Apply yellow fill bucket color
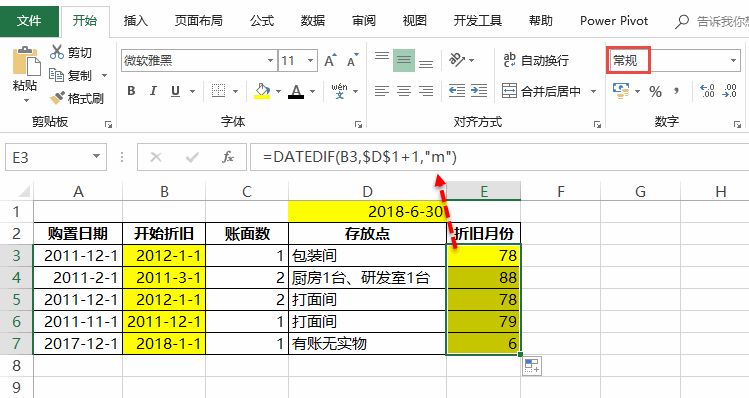This screenshot has width=749, height=398. click(262, 91)
